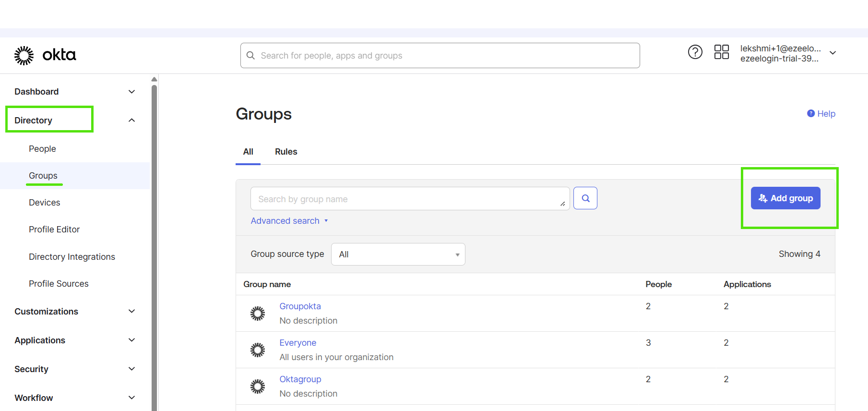Switch to the All tab

[248, 152]
